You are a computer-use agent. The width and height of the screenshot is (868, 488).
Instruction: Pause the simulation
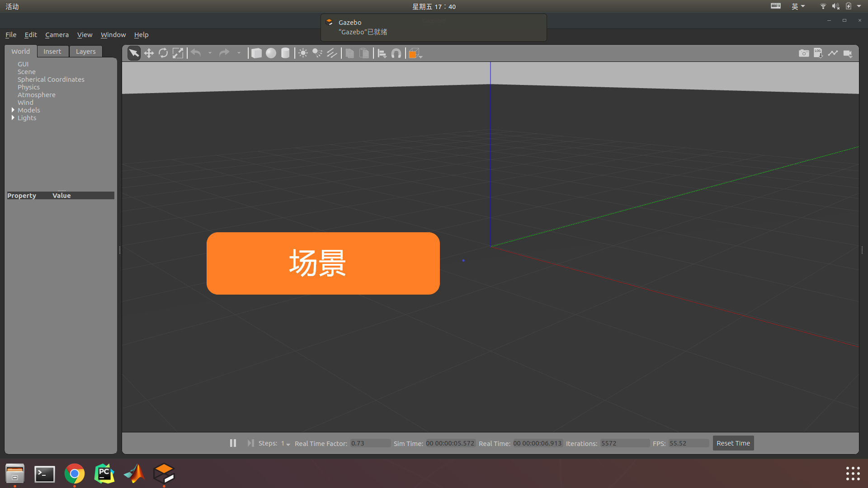(233, 443)
